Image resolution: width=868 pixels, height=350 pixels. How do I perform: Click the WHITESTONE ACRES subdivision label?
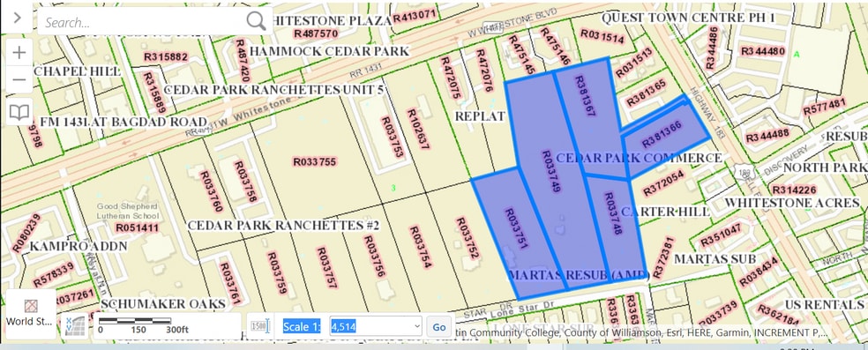[793, 203]
